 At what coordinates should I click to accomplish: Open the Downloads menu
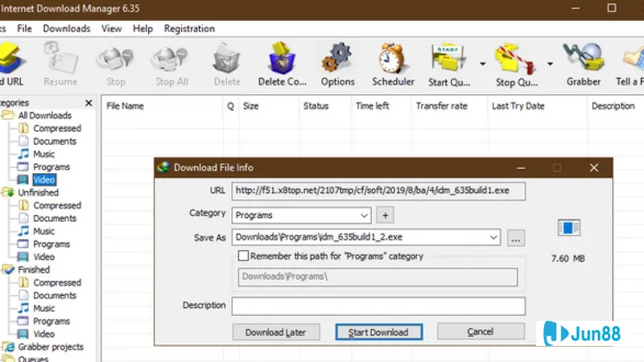[x=66, y=28]
